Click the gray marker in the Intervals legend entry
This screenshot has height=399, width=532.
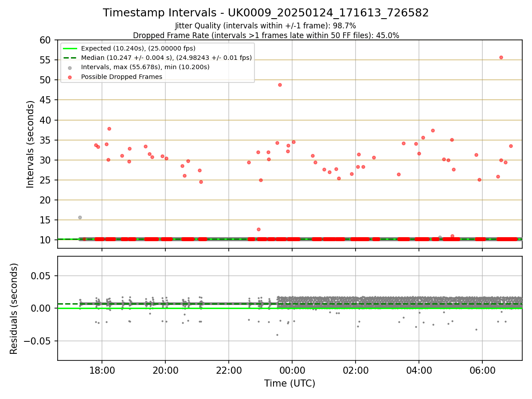[70, 67]
